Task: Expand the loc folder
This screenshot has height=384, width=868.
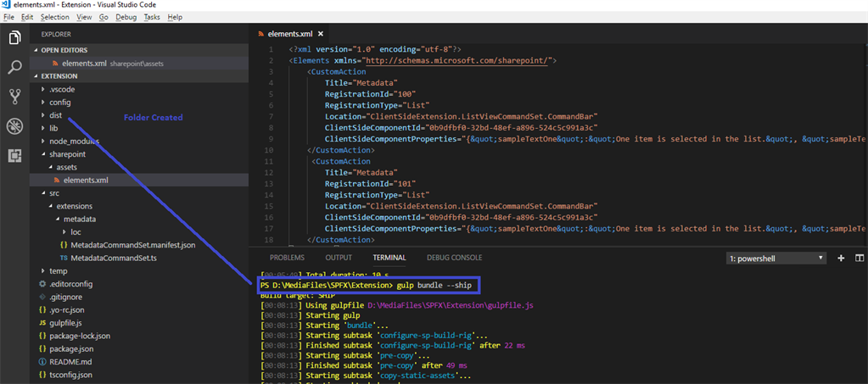Action: point(64,232)
